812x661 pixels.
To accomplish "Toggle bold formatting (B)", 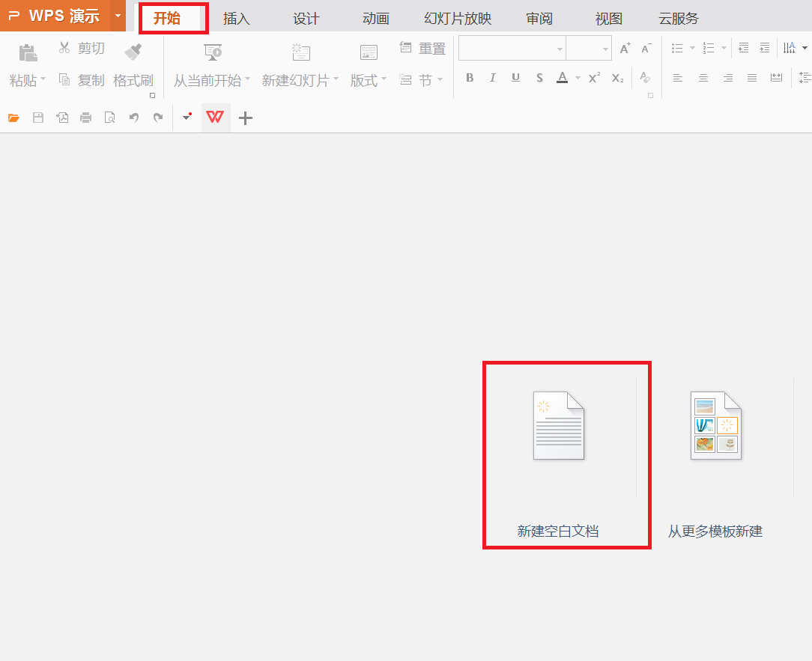I will 470,78.
